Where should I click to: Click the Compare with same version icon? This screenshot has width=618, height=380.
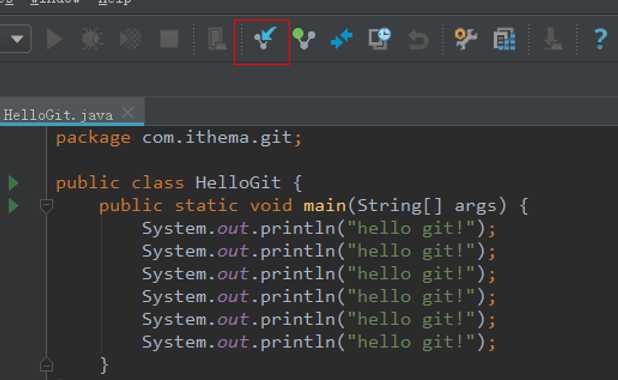[341, 38]
